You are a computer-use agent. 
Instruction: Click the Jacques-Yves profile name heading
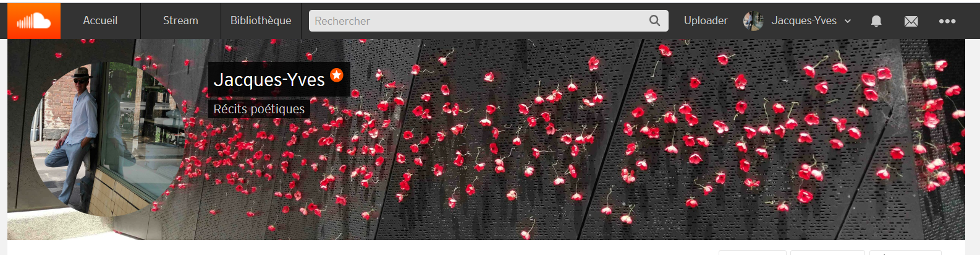click(269, 80)
